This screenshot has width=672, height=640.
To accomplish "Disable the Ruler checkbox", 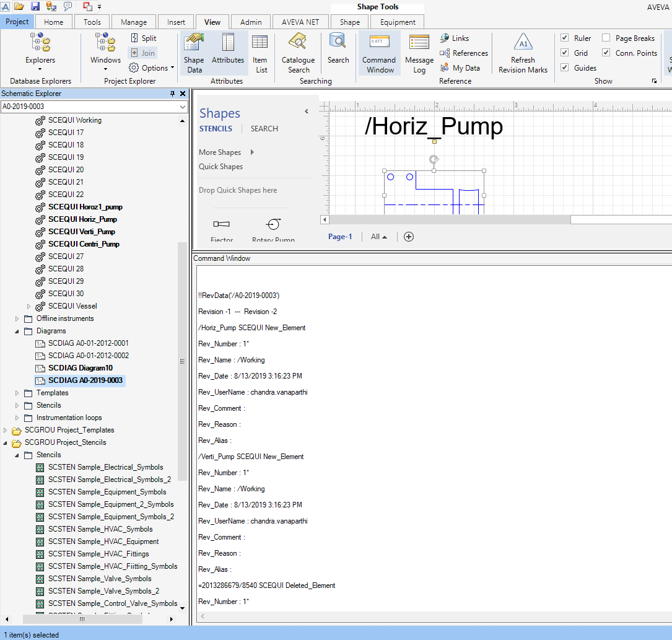I will coord(565,38).
